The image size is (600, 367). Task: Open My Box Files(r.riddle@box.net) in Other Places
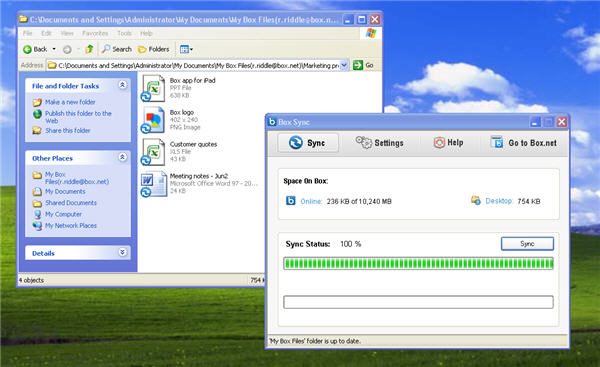(77, 178)
